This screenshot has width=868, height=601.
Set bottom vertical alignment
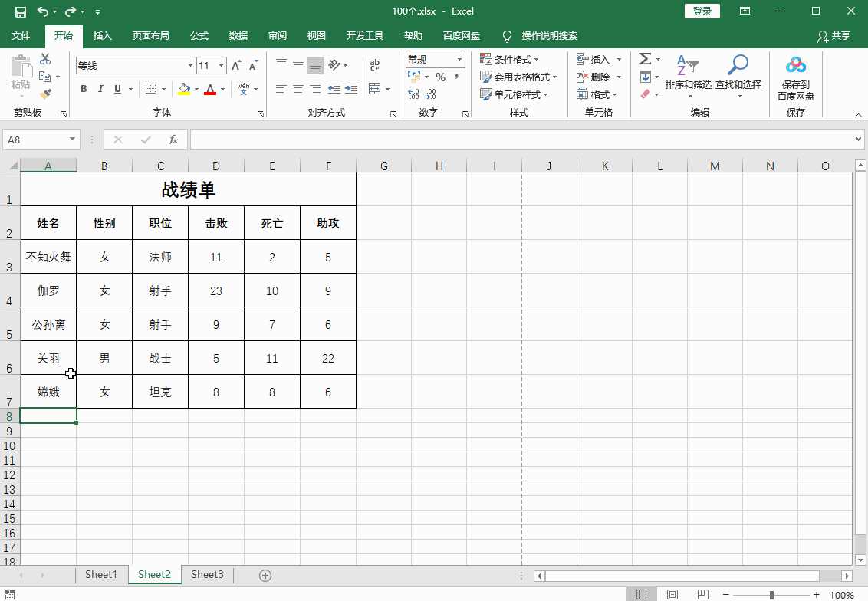(x=315, y=65)
